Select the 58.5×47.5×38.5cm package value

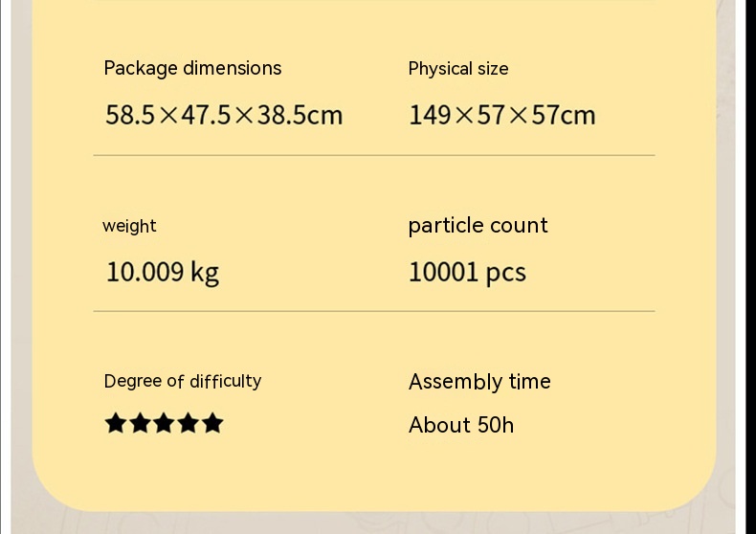224,116
